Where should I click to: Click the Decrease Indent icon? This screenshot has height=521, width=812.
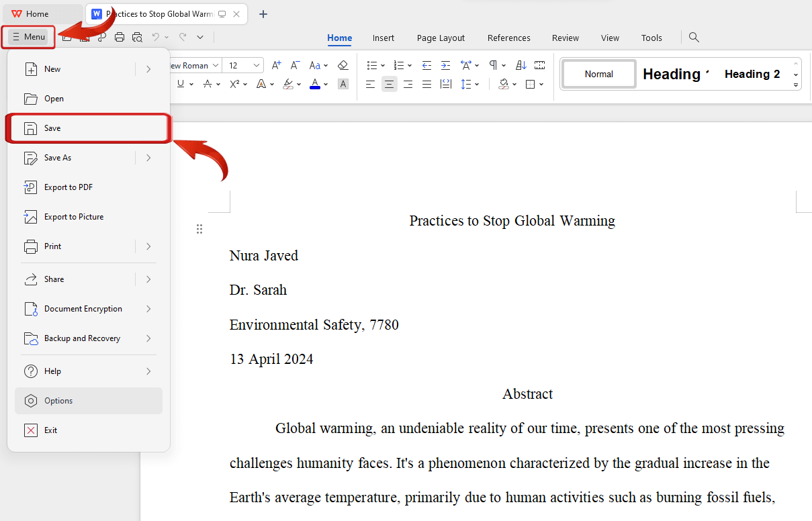426,65
